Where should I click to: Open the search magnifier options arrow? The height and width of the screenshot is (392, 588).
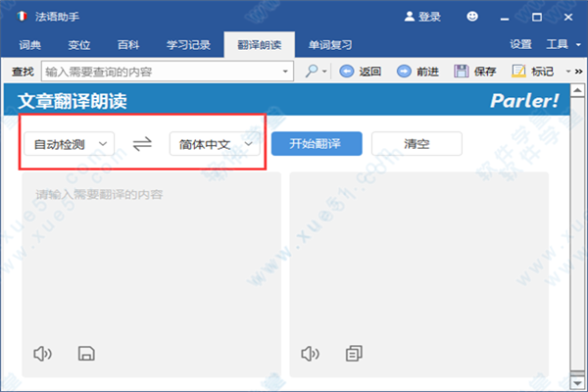point(324,72)
